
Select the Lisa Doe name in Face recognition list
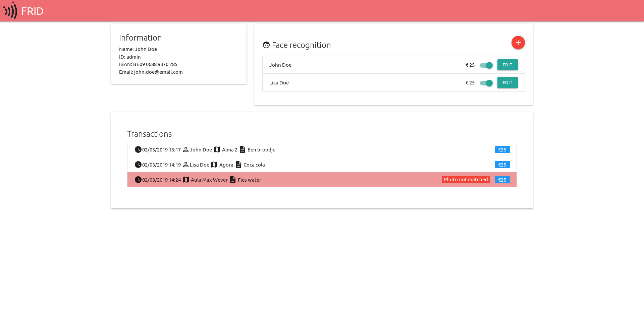tap(279, 83)
